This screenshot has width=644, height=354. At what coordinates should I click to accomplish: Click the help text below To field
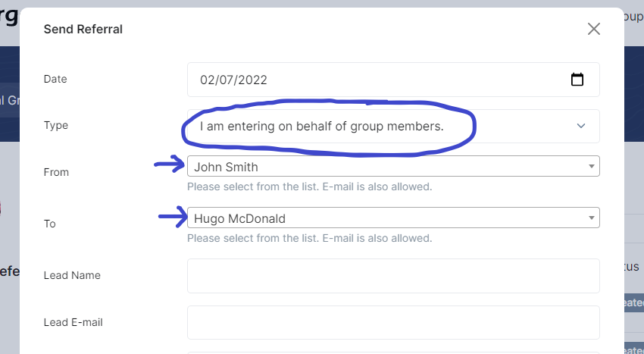click(x=309, y=238)
